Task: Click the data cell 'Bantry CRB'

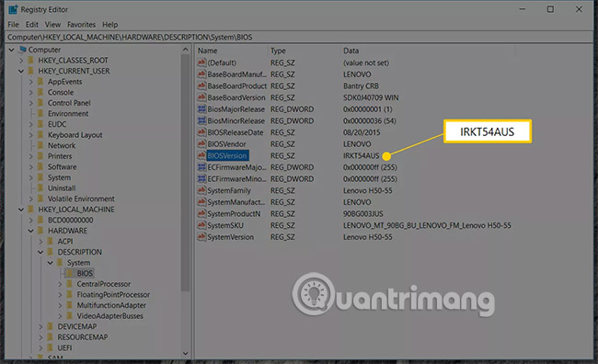Action: pyautogui.click(x=361, y=86)
